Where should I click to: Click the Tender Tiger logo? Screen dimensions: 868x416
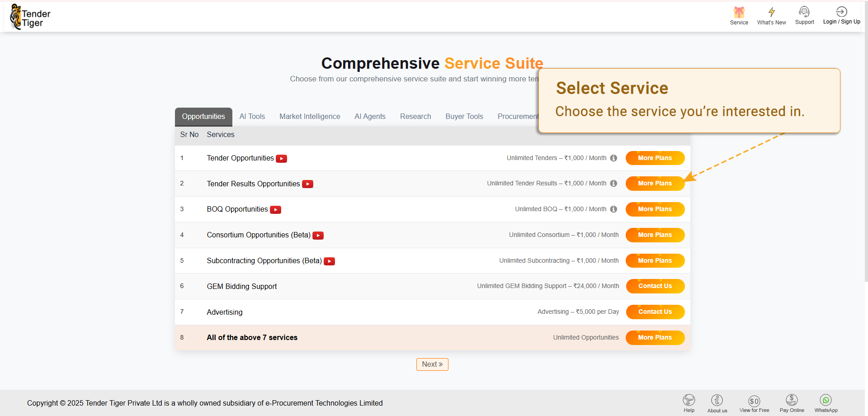tap(30, 17)
